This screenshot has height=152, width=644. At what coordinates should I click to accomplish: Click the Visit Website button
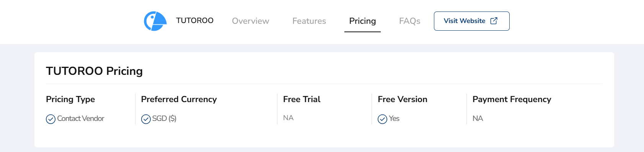[471, 21]
